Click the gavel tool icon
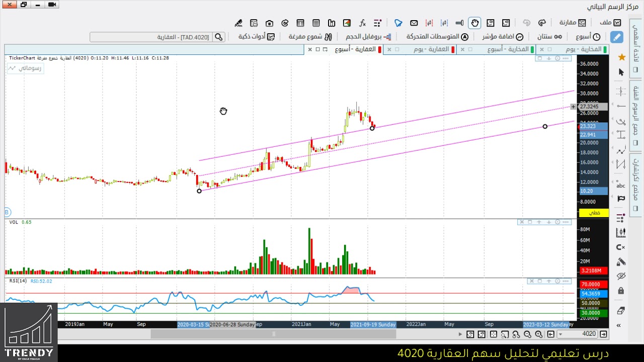Image resolution: width=644 pixels, height=362 pixels. tap(238, 23)
